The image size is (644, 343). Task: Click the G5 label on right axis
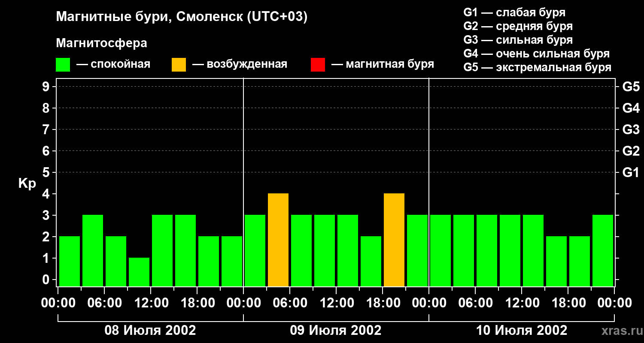click(631, 87)
